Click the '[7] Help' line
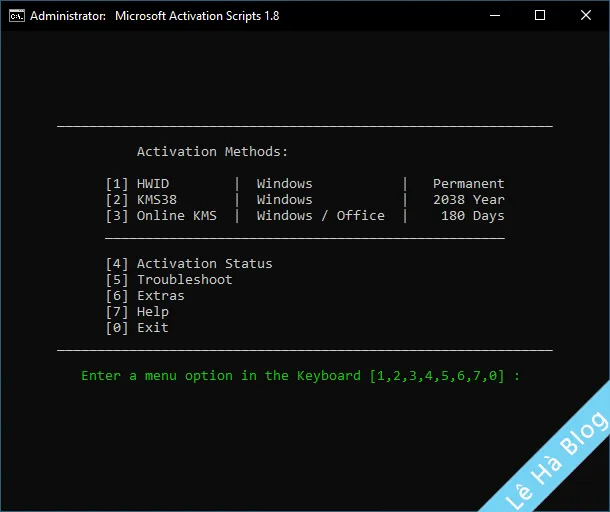The height and width of the screenshot is (512, 610). pyautogui.click(x=137, y=312)
